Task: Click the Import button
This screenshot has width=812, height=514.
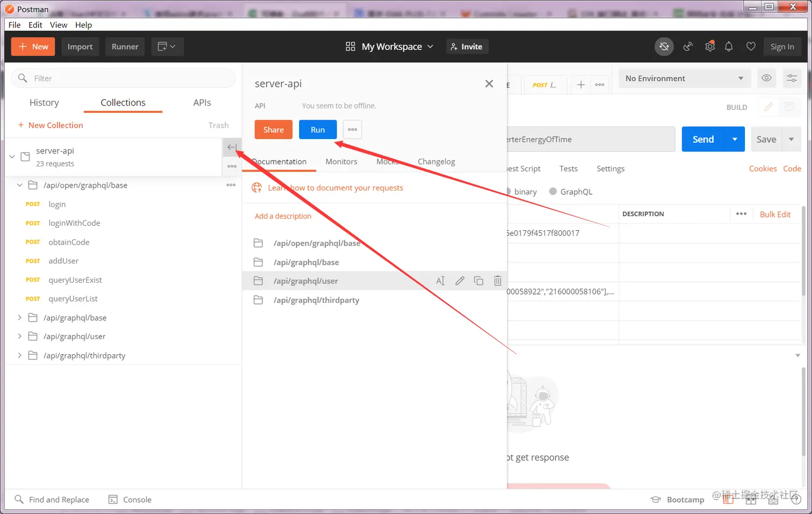Action: click(80, 47)
